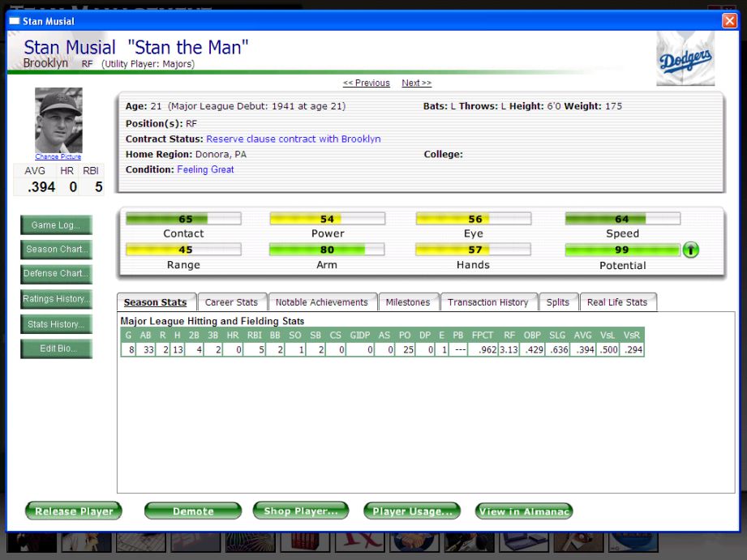This screenshot has width=747, height=560.
Task: Click the Hands rating bar showing 57
Action: tap(473, 250)
